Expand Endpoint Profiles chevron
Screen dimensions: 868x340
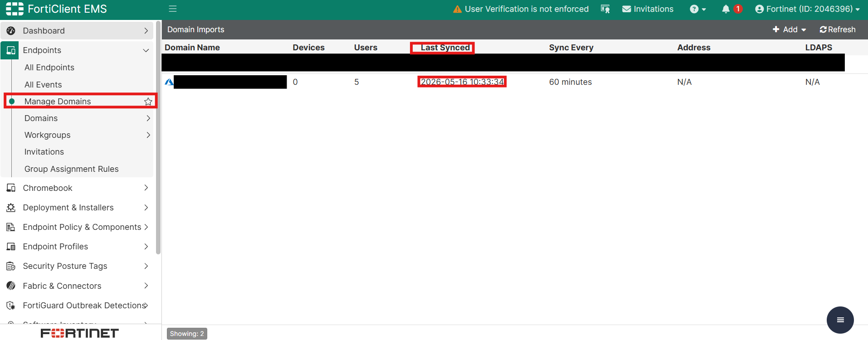click(x=146, y=247)
